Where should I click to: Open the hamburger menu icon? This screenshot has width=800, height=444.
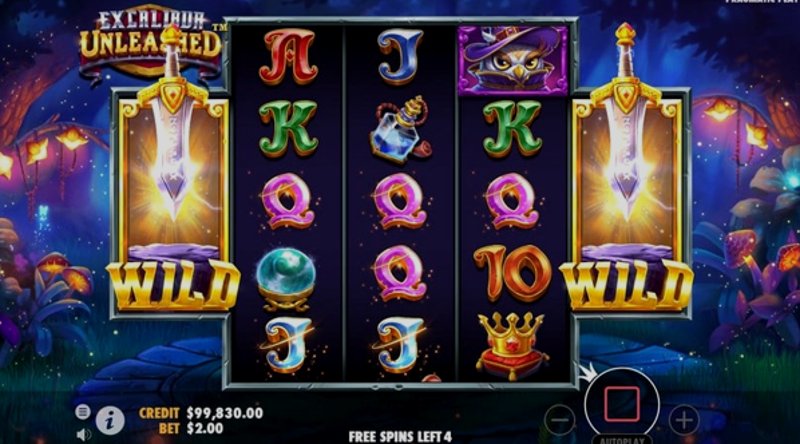[x=83, y=411]
